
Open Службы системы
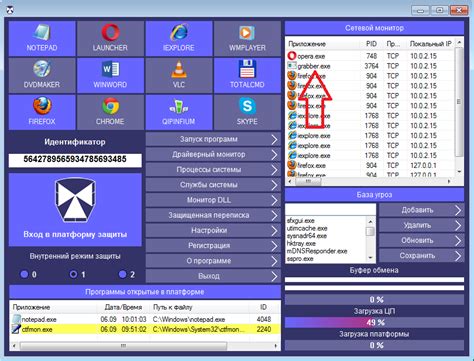213,185
